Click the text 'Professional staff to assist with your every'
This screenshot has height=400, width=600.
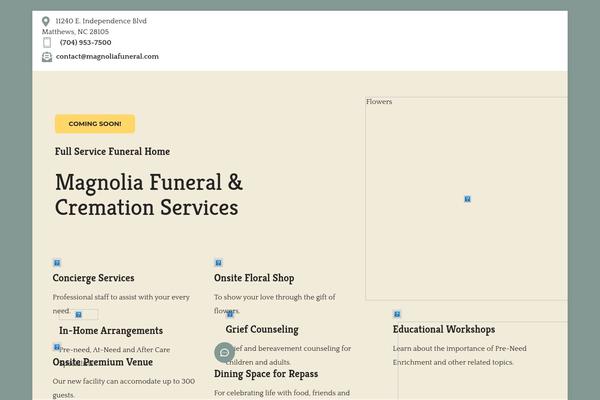coord(121,297)
